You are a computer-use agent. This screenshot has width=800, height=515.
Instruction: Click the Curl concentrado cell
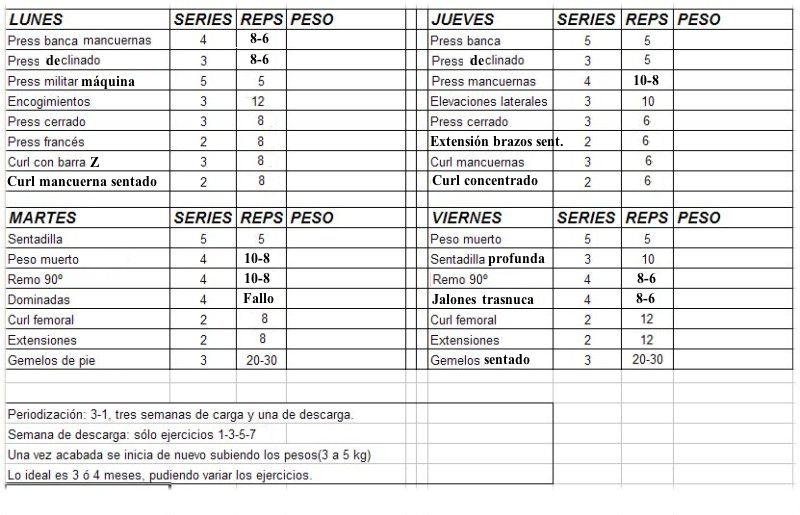(x=485, y=181)
